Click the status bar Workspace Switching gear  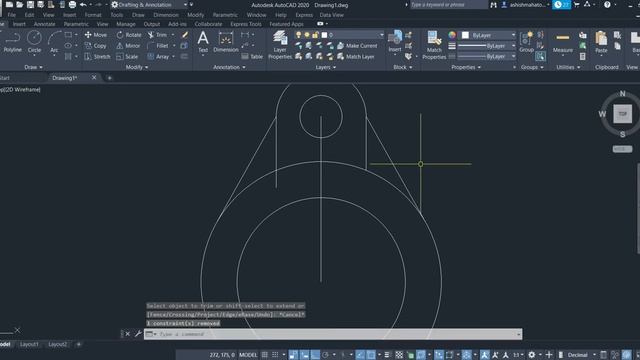[531, 355]
